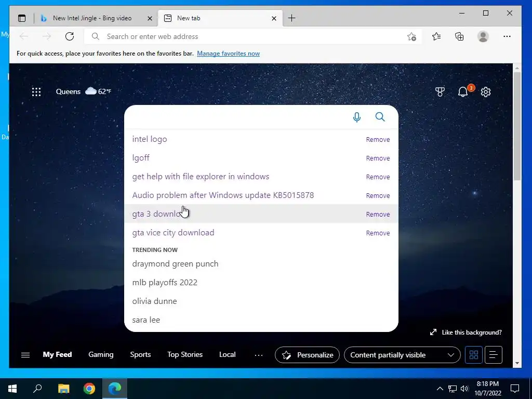Open the user profile avatar
The height and width of the screenshot is (399, 532).
[x=483, y=36]
